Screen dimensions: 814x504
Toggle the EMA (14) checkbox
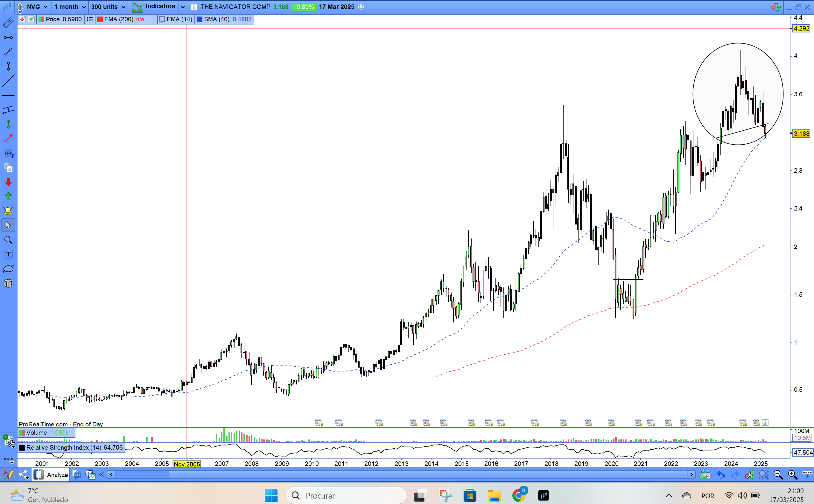(162, 19)
